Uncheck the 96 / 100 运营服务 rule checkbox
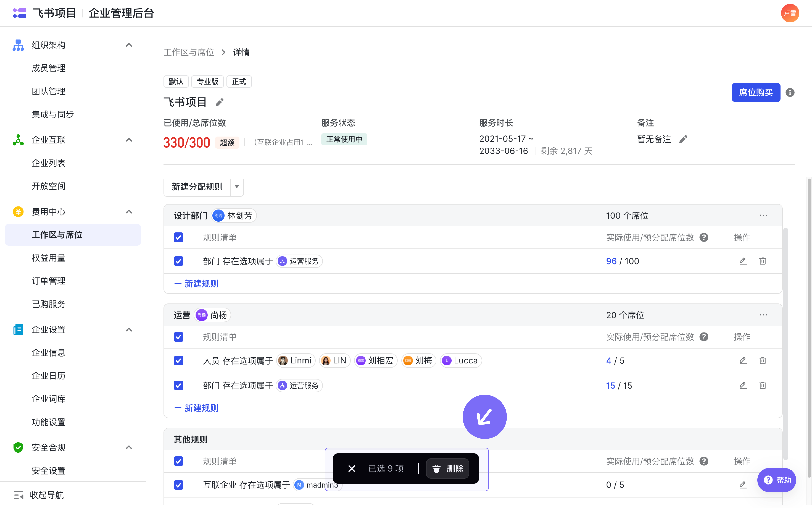The height and width of the screenshot is (508, 812). click(179, 261)
